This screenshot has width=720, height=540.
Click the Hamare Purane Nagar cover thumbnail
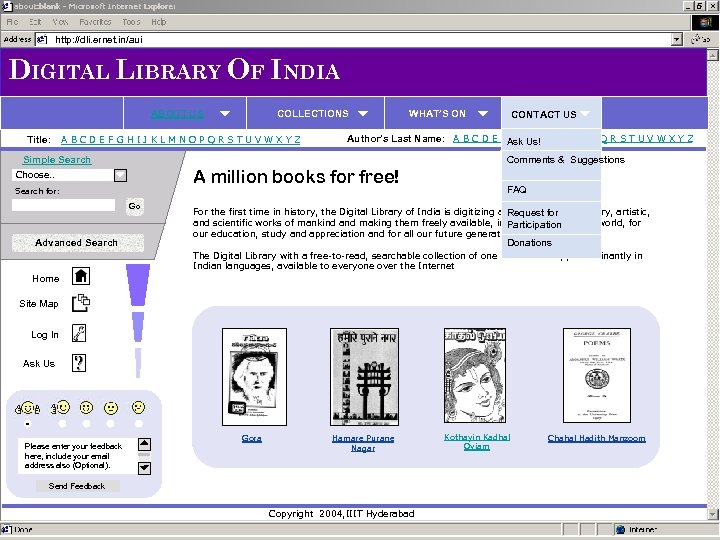pyautogui.click(x=364, y=377)
